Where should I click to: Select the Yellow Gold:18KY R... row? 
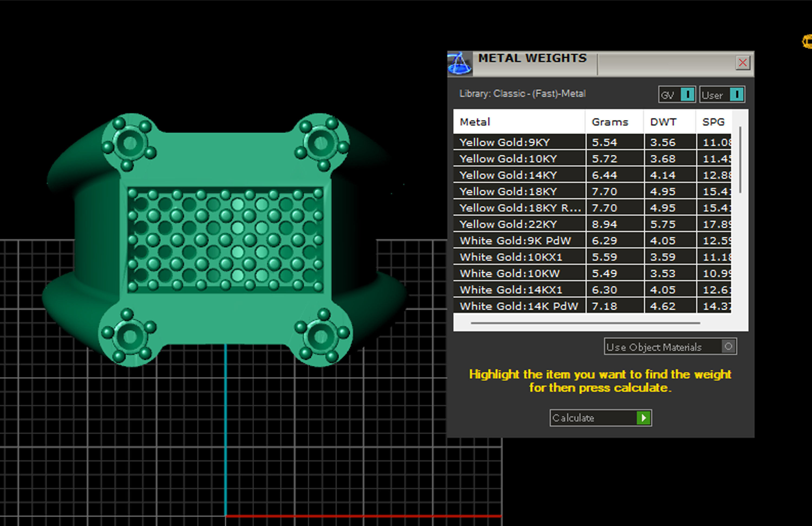click(519, 208)
